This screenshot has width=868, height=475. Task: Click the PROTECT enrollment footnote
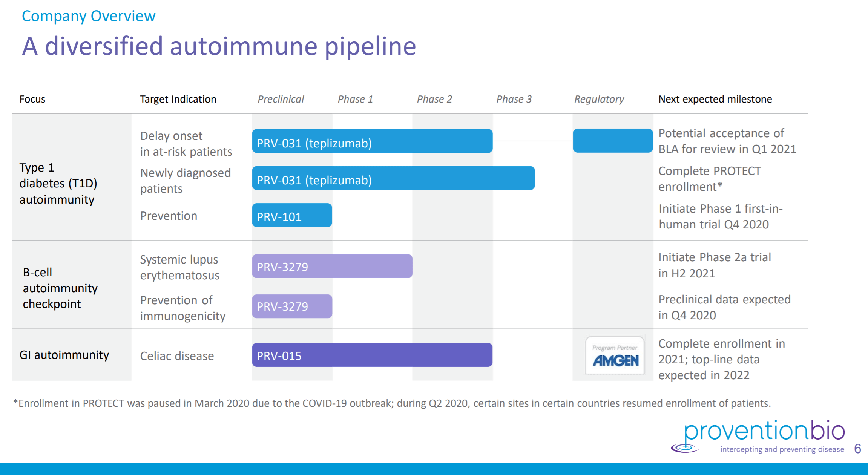pos(392,403)
